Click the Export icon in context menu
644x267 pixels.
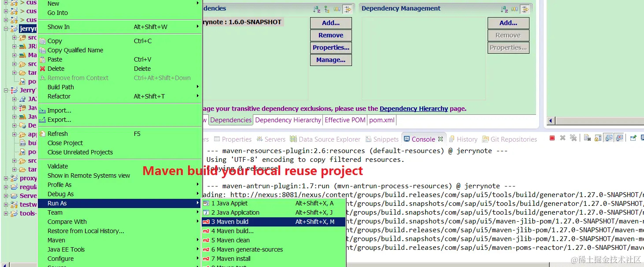pyautogui.click(x=42, y=120)
